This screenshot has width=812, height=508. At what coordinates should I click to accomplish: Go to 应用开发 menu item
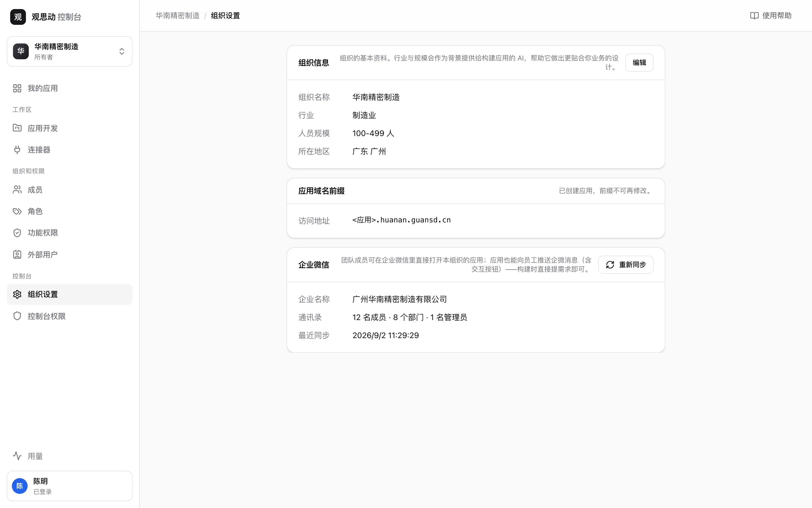pos(70,128)
